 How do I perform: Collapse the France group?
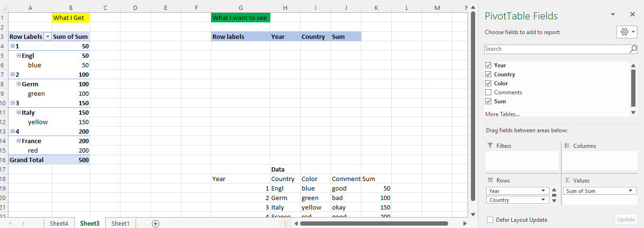pos(18,141)
